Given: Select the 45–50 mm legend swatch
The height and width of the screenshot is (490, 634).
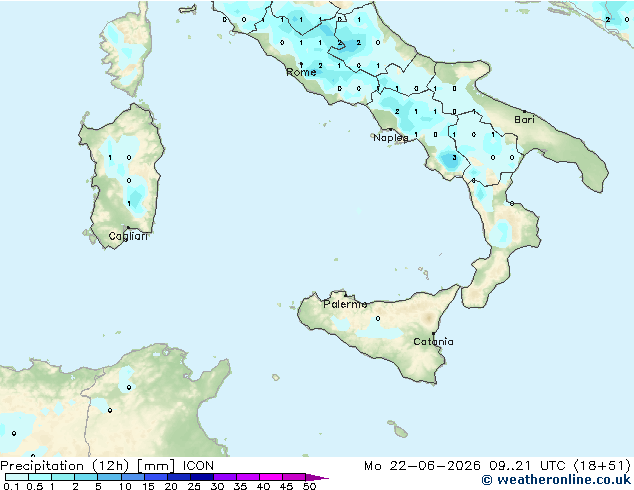Looking at the screenshot, I should pos(294,477).
